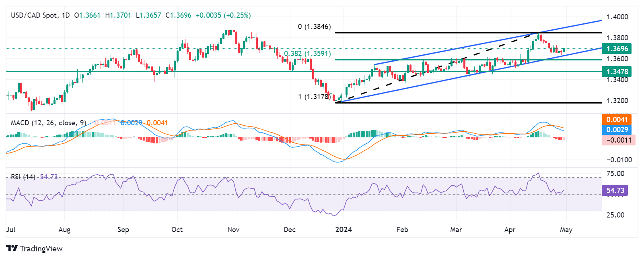
Task: Click the 0.382 (1.3591) Fibonacci level label
Action: [307, 54]
